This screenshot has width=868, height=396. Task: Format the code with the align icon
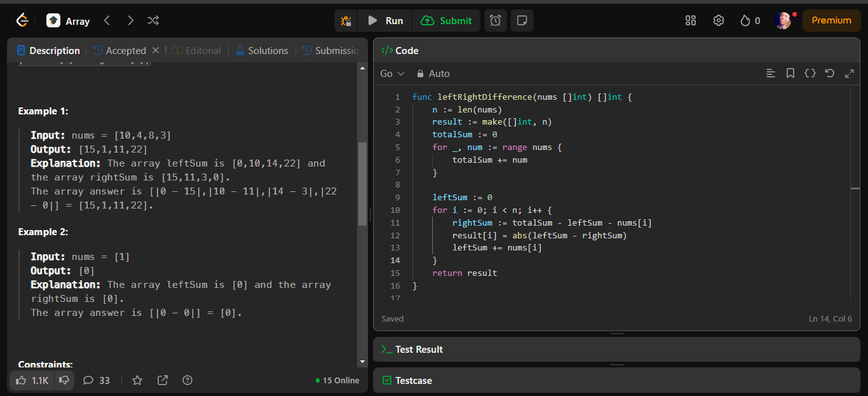(x=771, y=74)
